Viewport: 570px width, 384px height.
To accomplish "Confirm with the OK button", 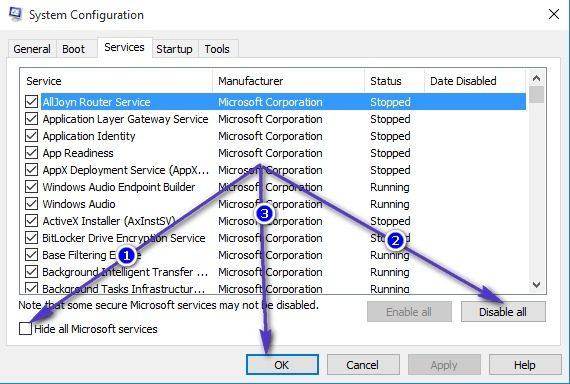I will tap(282, 365).
